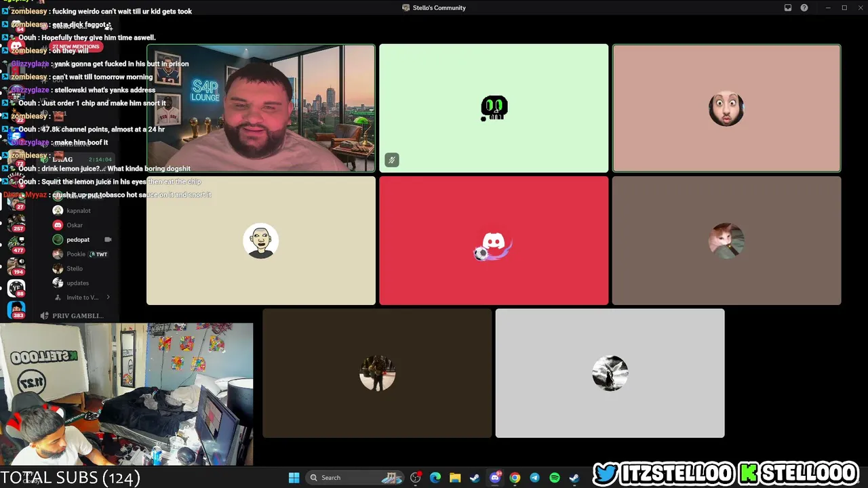The image size is (868, 488).
Task: Select the pink tile with wide-eyed face avatar
Action: [726, 108]
